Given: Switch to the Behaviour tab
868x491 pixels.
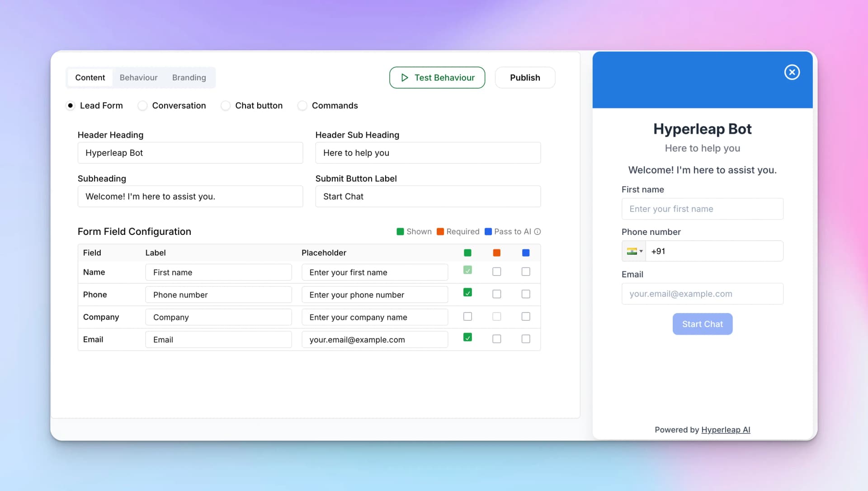Looking at the screenshot, I should click(x=138, y=78).
